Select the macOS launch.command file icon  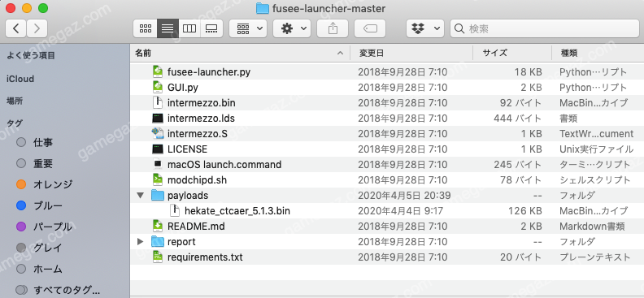pyautogui.click(x=158, y=164)
